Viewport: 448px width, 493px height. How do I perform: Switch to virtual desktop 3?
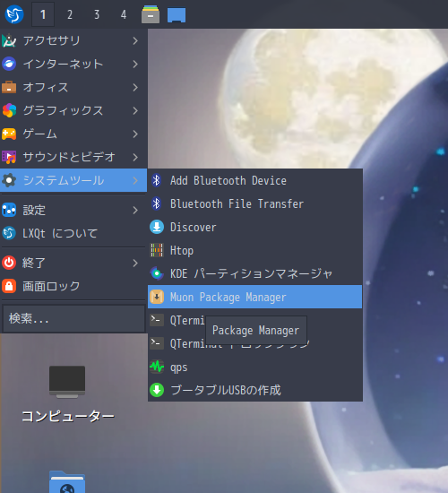tap(97, 14)
